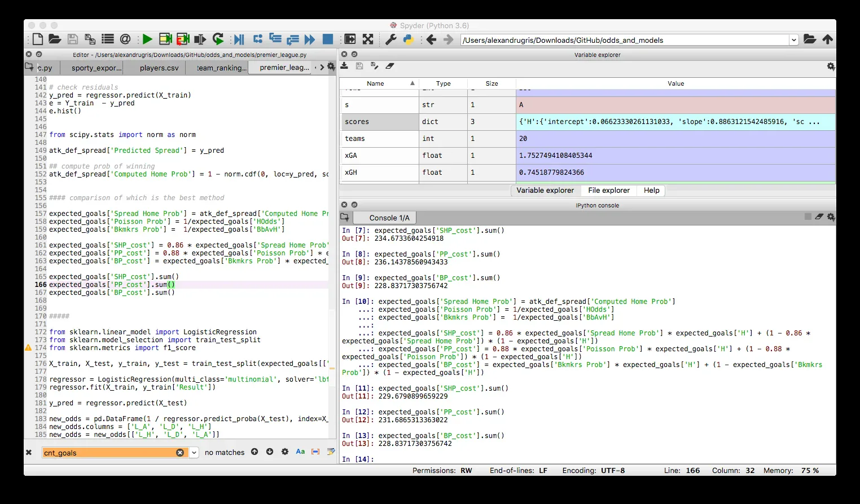Re-run the last script icon
The image size is (860, 504).
[218, 39]
